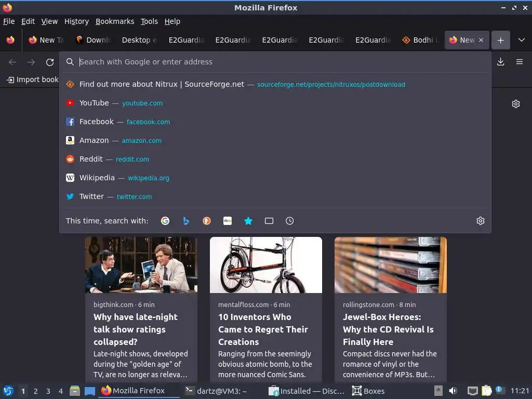532x399 pixels.
Task: Select the Reddit suggestion
Action: pyautogui.click(x=275, y=159)
